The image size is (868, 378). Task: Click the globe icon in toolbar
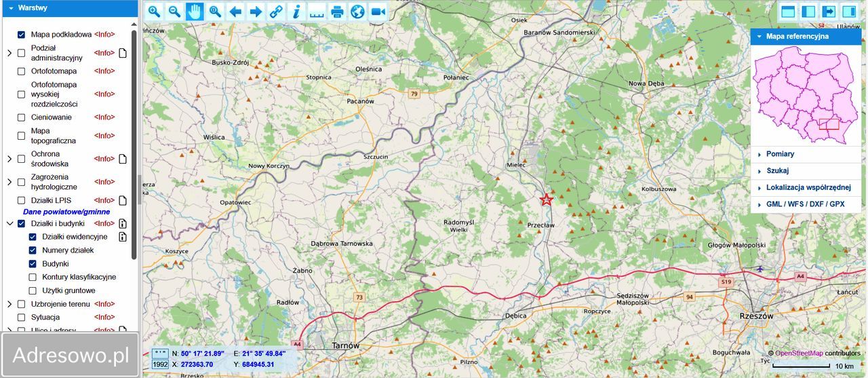pyautogui.click(x=357, y=12)
